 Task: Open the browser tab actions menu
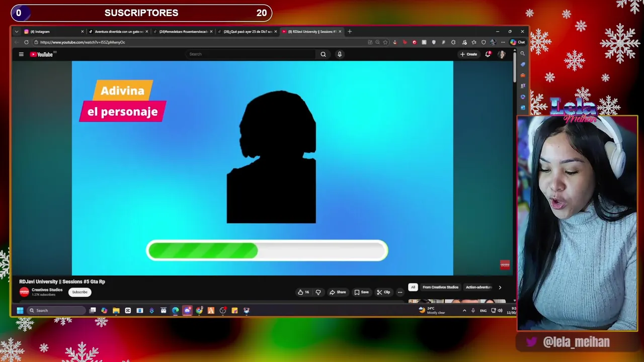(17, 31)
